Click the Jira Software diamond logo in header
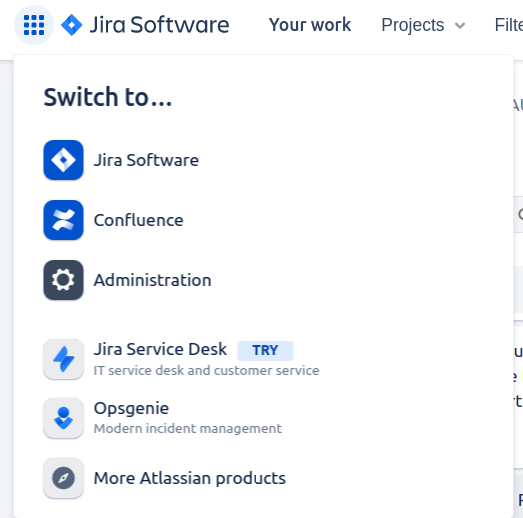 coord(71,25)
